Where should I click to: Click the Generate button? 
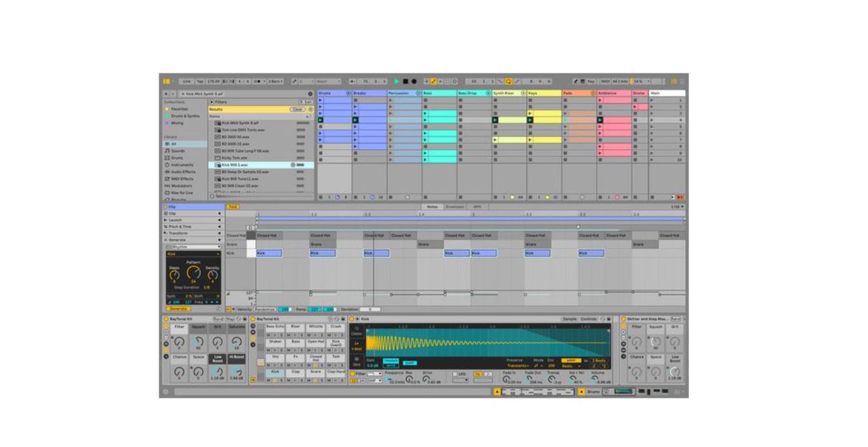179,309
